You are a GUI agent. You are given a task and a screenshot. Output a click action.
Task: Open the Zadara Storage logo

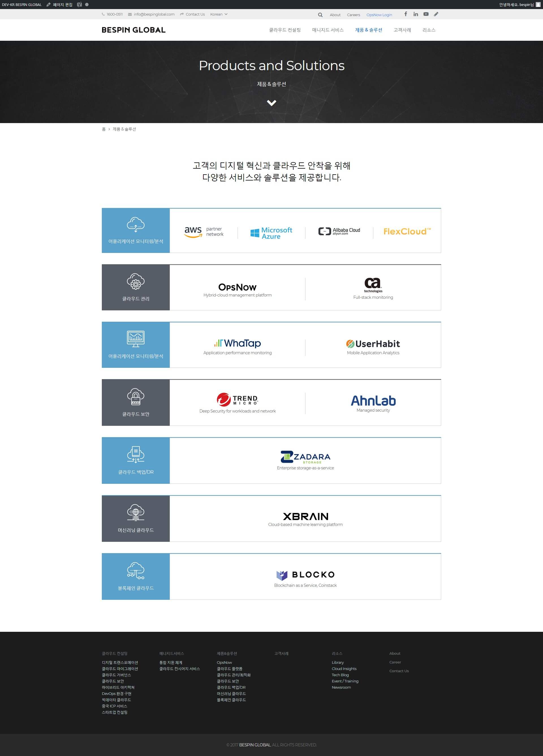point(305,457)
